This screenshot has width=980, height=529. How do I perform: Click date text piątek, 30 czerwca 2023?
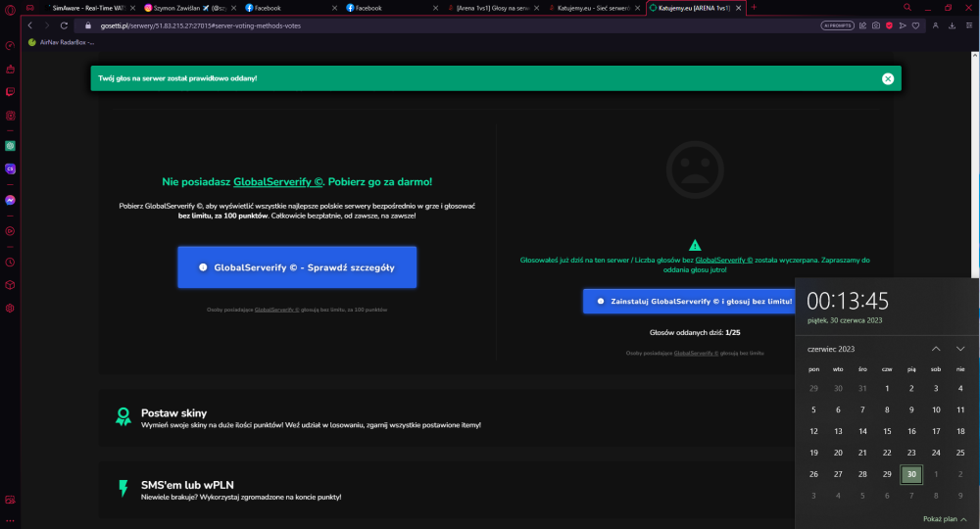coord(845,320)
